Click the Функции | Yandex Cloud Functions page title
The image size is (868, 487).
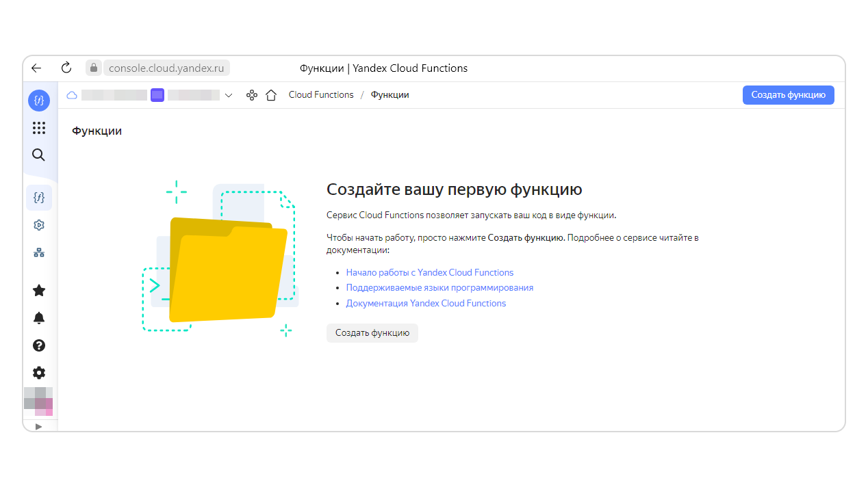pos(384,68)
